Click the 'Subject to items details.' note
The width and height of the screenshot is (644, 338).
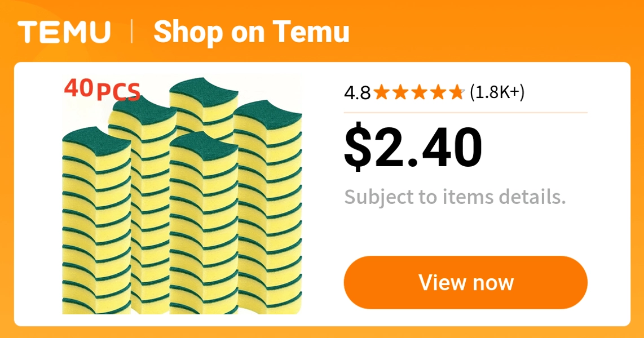click(455, 197)
